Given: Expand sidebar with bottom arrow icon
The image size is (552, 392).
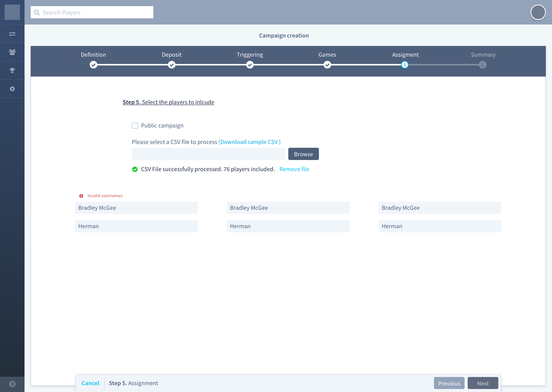Looking at the screenshot, I should pyautogui.click(x=12, y=384).
